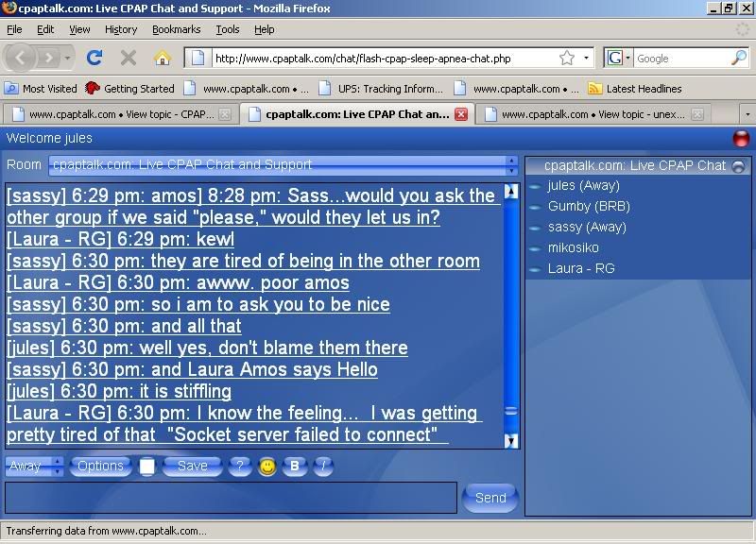Click the Google search magnifier icon
The height and width of the screenshot is (544, 756).
point(739,58)
